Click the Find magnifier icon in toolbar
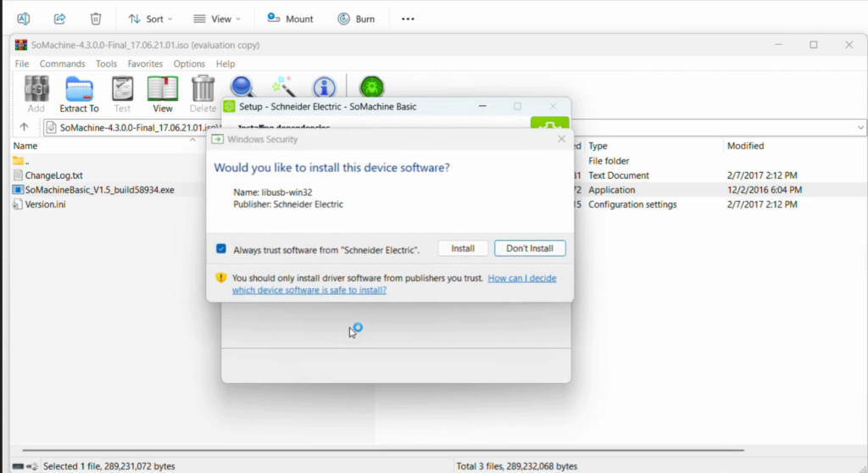868x473 pixels. 242,86
